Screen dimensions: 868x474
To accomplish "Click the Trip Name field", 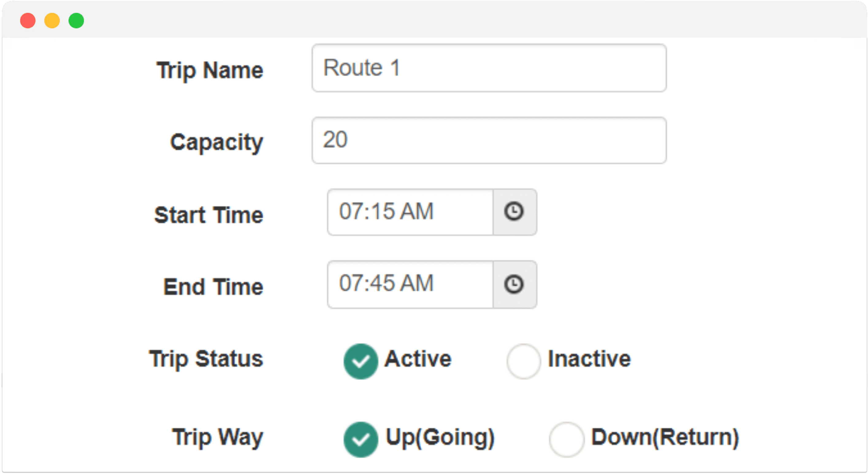I will (x=489, y=68).
